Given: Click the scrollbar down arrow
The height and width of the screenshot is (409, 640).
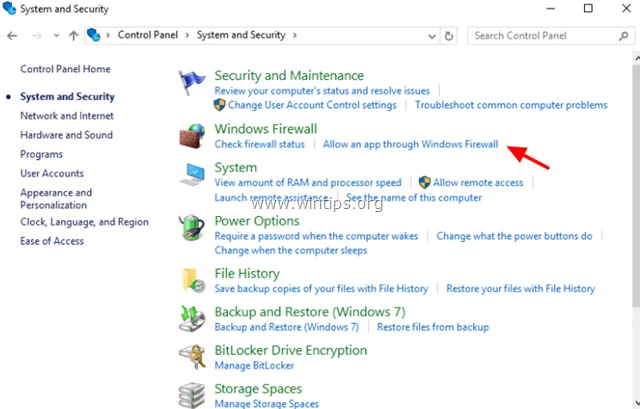Looking at the screenshot, I should tap(637, 402).
